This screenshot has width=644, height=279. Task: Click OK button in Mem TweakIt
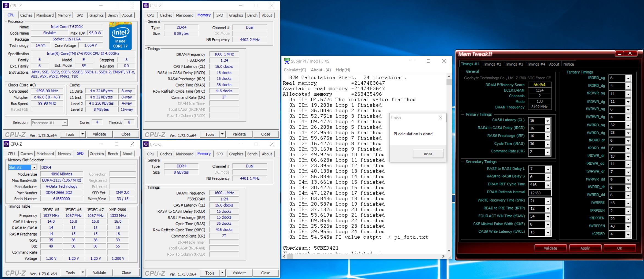click(620, 248)
